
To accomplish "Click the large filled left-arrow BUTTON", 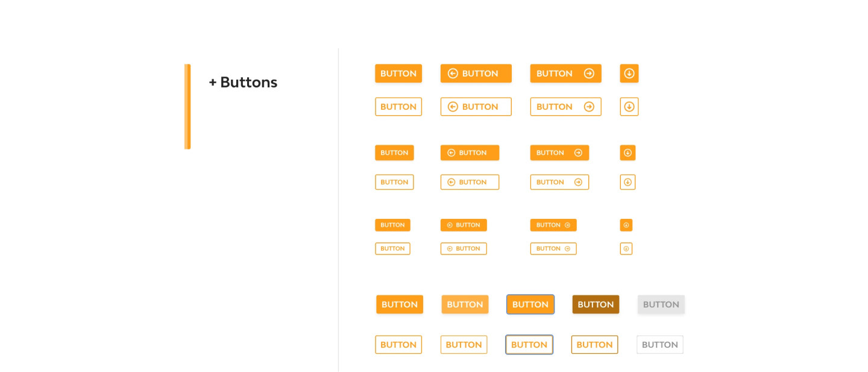I will (476, 74).
